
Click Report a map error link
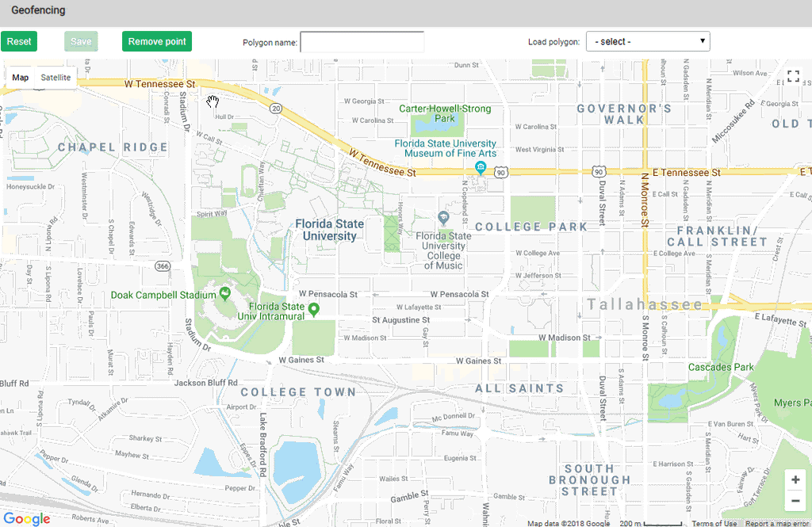coord(777,523)
